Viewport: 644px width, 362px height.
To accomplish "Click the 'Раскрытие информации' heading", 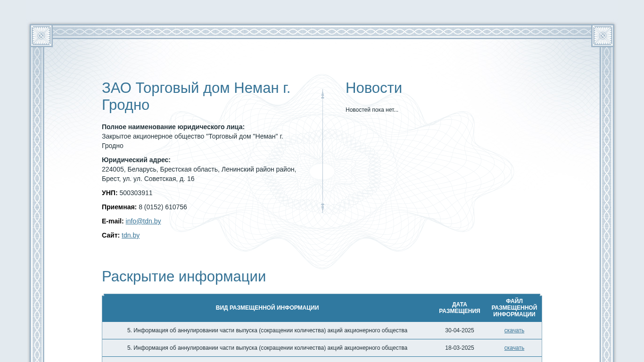I will (183, 276).
